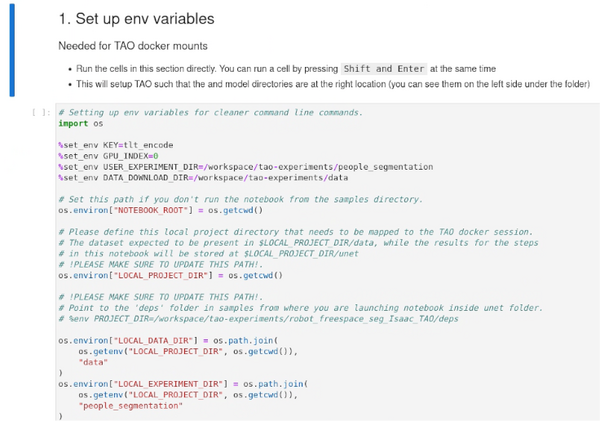600x421 pixels.
Task: Click the "%set_env GPU_INDEX=0" line
Action: point(101,156)
